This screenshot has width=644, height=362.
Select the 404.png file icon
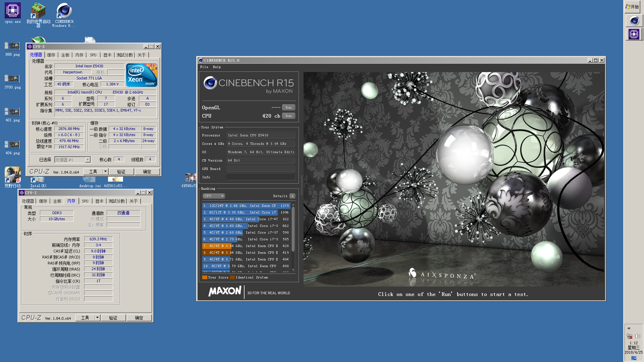12,147
